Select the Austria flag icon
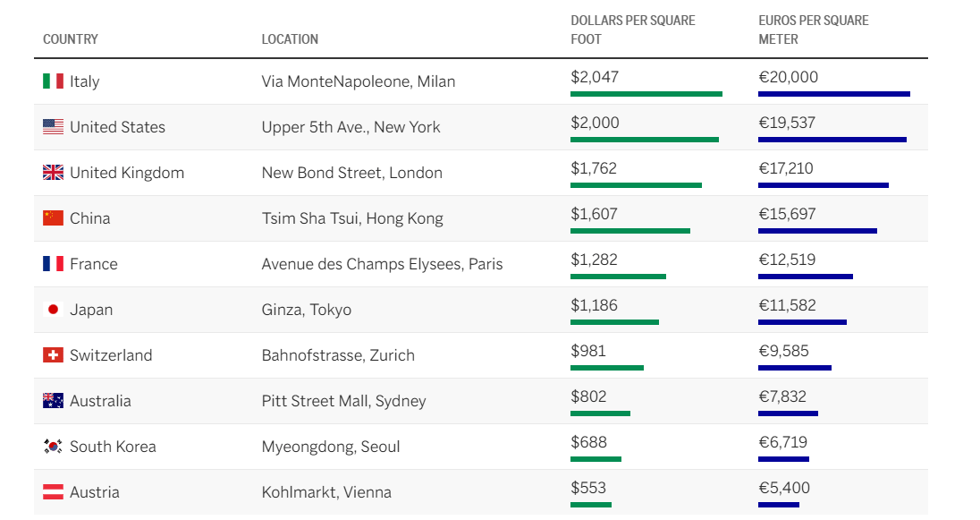 pyautogui.click(x=53, y=492)
